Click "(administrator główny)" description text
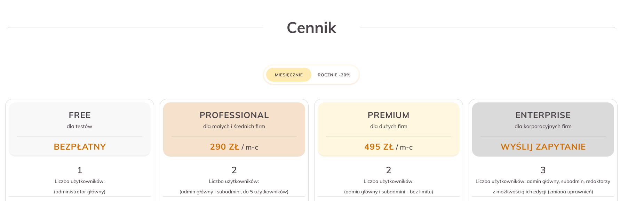Screen dimensions: 644x201 tap(80, 192)
